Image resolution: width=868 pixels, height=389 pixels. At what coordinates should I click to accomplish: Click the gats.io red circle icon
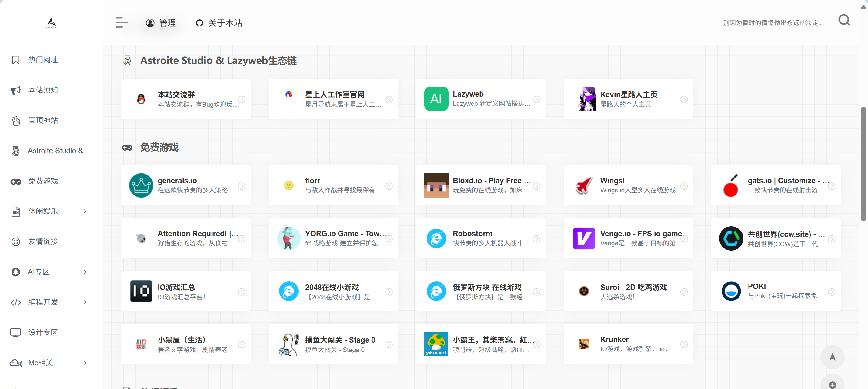coord(731,186)
